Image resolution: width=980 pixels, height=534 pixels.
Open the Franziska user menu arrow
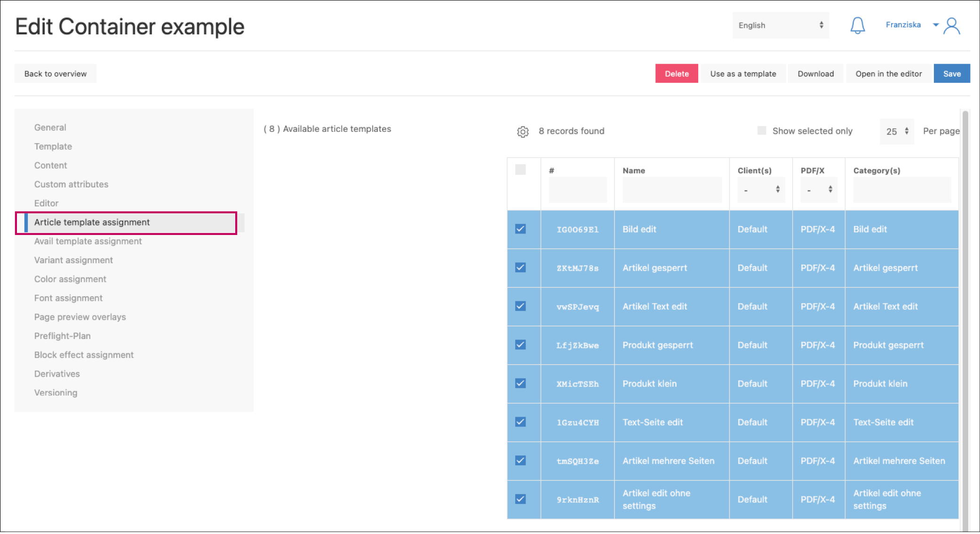[x=935, y=25]
